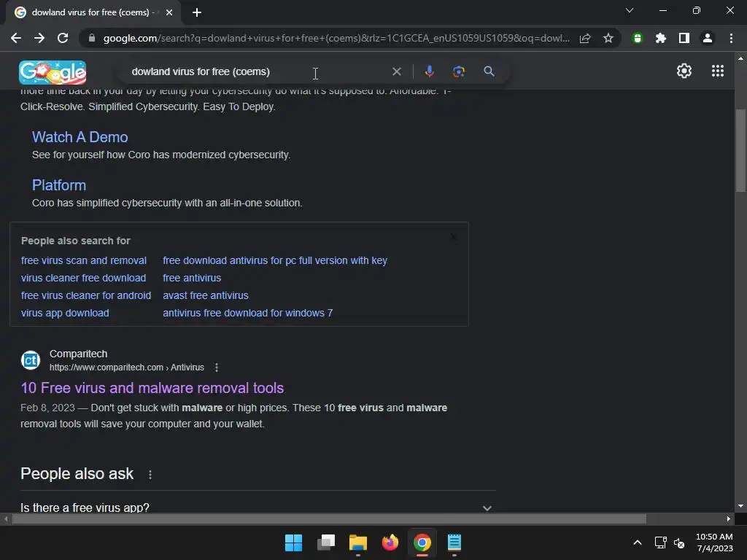Reload the Google results page
Viewport: 747px width, 560px height.
pyautogui.click(x=63, y=38)
